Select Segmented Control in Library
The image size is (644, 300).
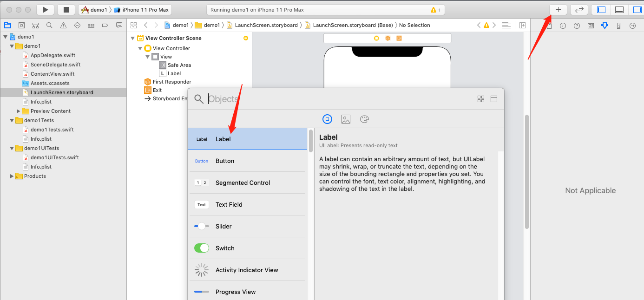(247, 183)
